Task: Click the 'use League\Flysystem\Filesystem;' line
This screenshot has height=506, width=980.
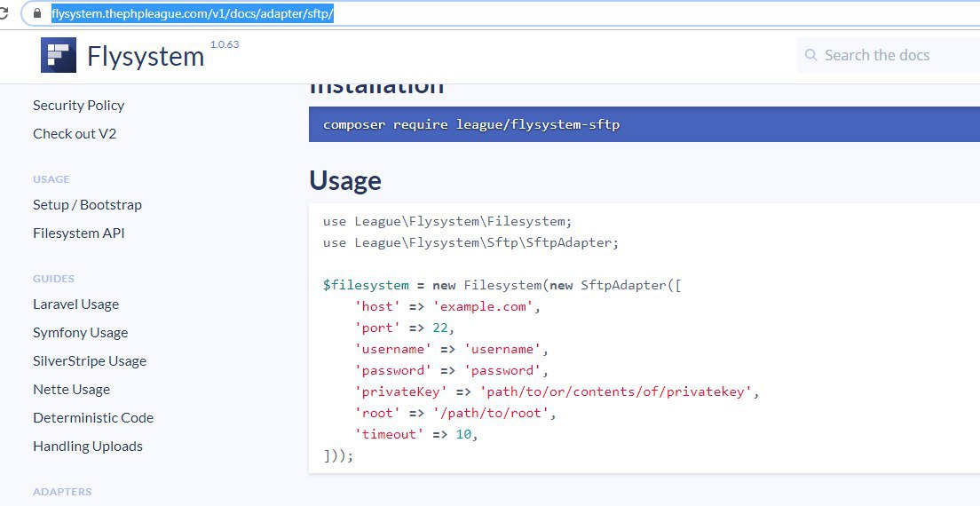Action: 447,221
